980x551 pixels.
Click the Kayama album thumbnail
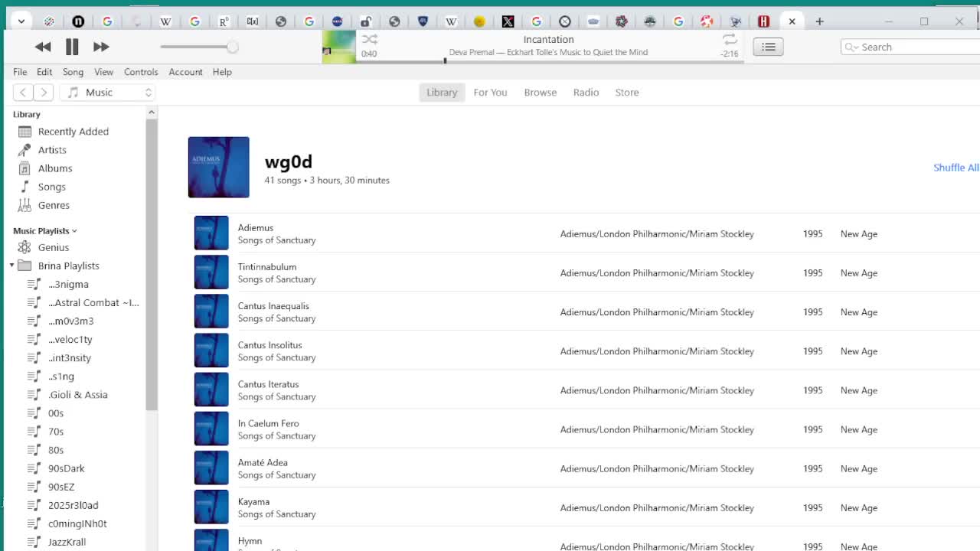211,507
